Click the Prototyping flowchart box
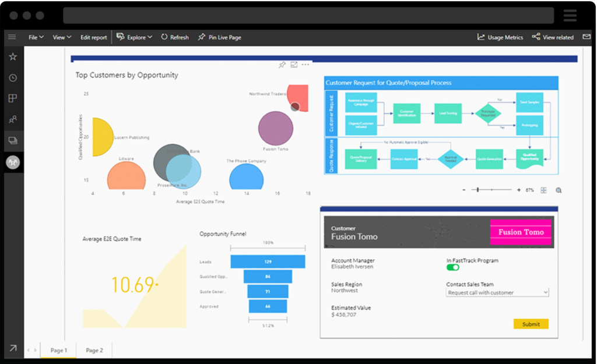The image size is (597, 364). [529, 125]
